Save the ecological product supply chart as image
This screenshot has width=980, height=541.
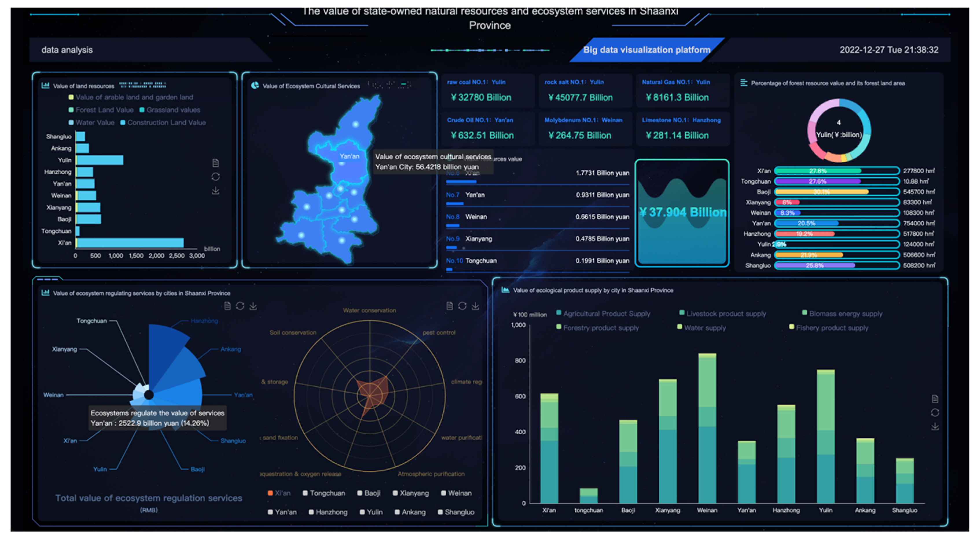click(935, 426)
